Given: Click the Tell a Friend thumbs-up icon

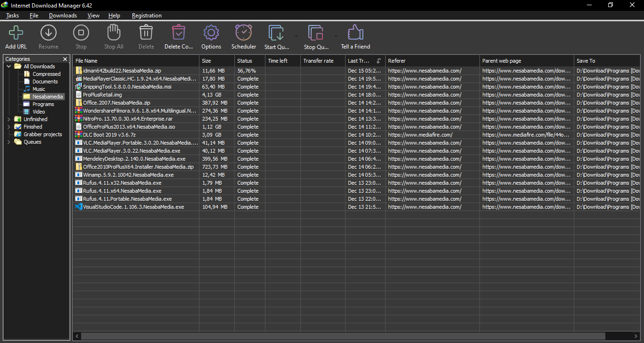Looking at the screenshot, I should pyautogui.click(x=355, y=33).
